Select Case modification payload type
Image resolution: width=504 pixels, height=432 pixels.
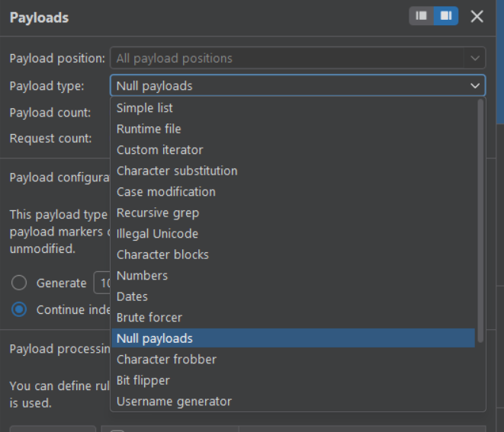click(x=293, y=192)
